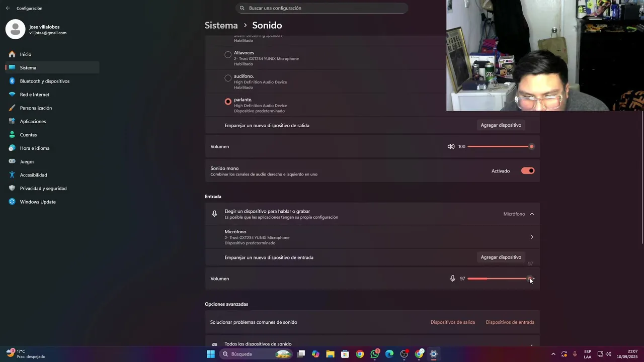Open the Micrófono Trust GXT234 device details
Viewport: 644px width, 362px height.
372,237
